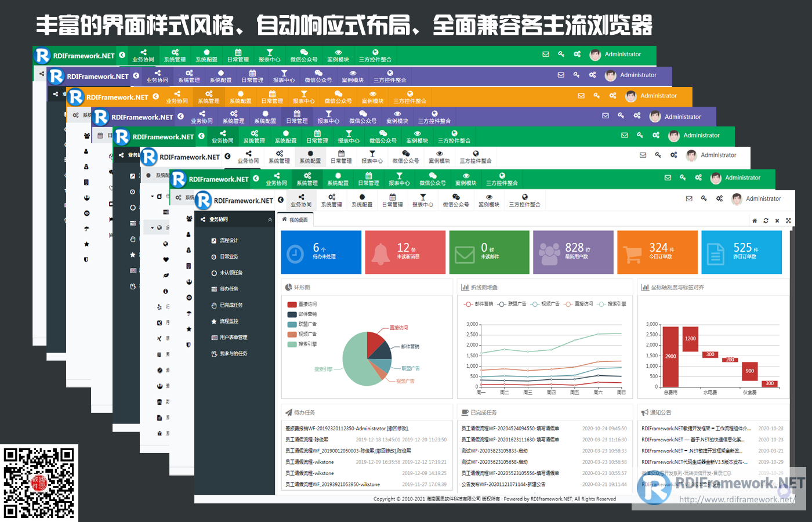This screenshot has height=522, width=812.
Task: Toggle 直接访问 series in line chart legend
Action: (x=579, y=304)
